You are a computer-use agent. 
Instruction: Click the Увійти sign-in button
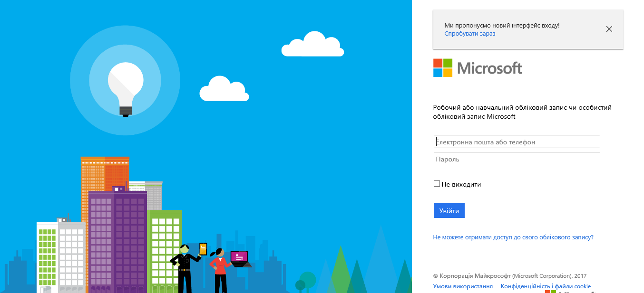(449, 211)
